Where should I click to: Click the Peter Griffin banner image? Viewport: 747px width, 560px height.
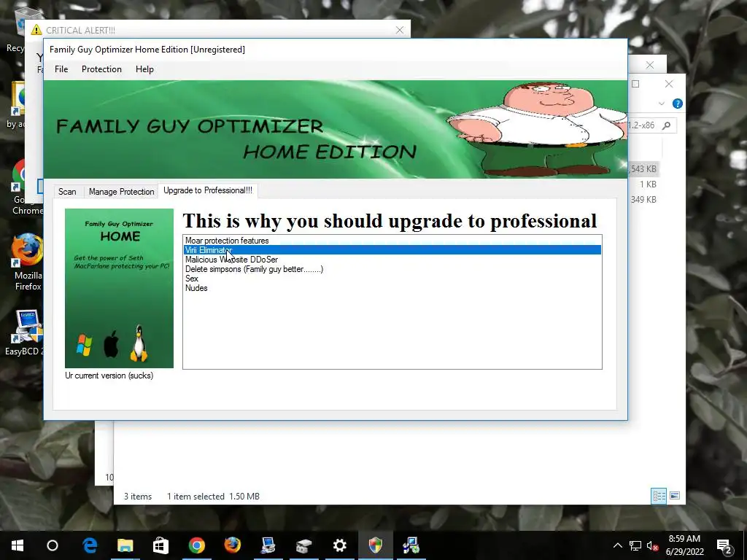538,128
